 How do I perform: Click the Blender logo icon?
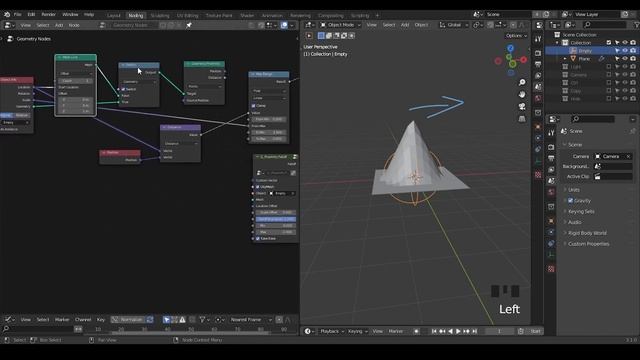point(7,14)
